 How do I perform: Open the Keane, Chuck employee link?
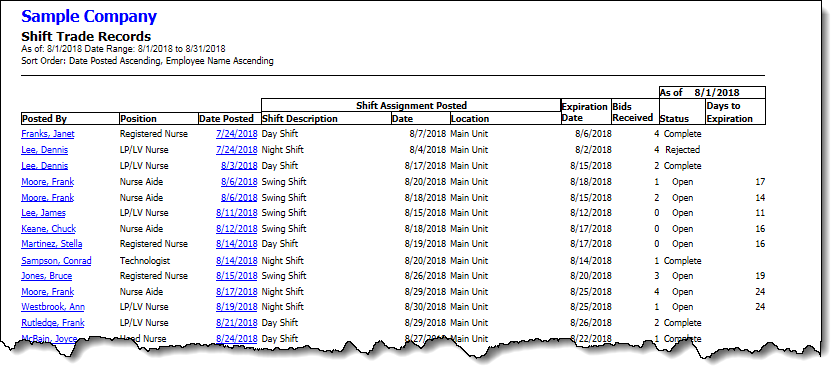tap(49, 229)
